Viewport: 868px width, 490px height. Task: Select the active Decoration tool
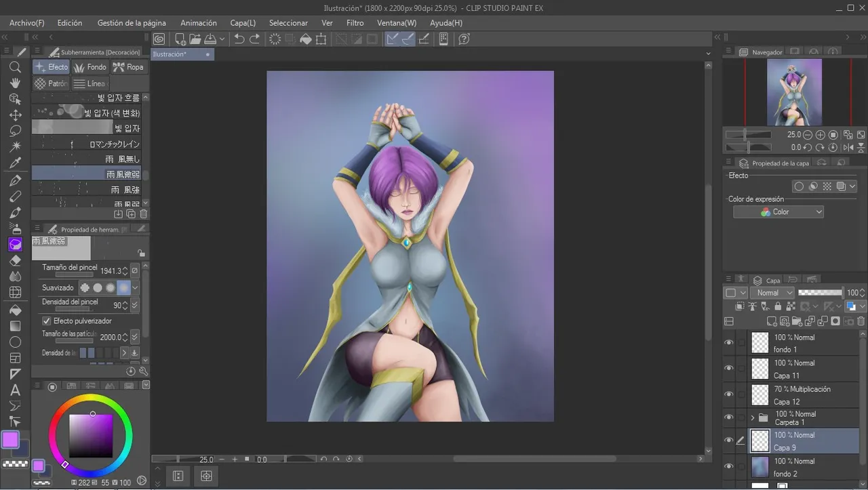[15, 244]
